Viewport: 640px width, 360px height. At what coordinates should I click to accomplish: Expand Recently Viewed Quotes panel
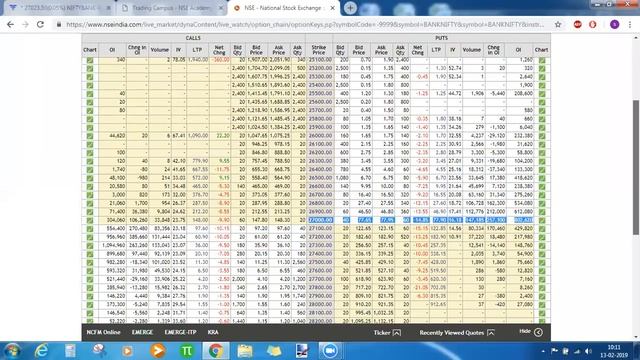[457, 333]
